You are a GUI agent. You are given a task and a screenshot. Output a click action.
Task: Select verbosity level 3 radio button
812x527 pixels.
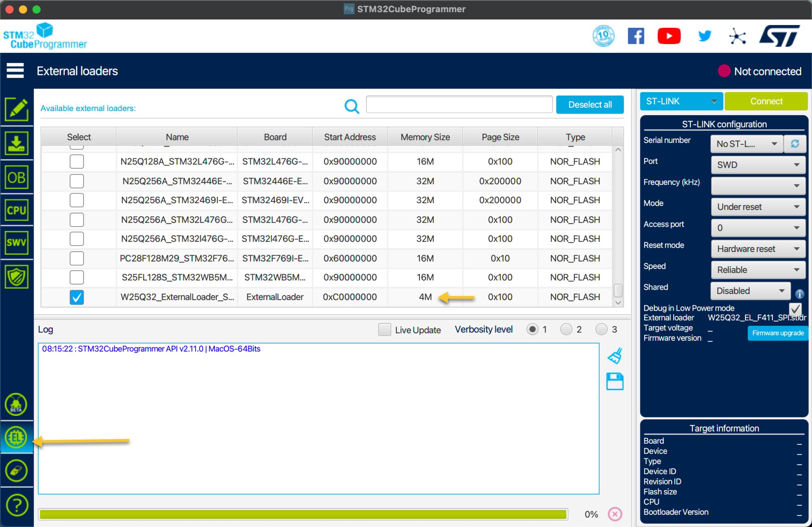pos(601,329)
